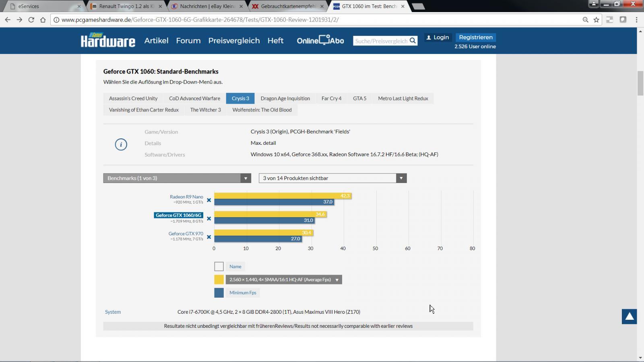The width and height of the screenshot is (644, 362).
Task: Click the yellow 42.3 bar for Radeon R9 Nano
Action: [283, 196]
